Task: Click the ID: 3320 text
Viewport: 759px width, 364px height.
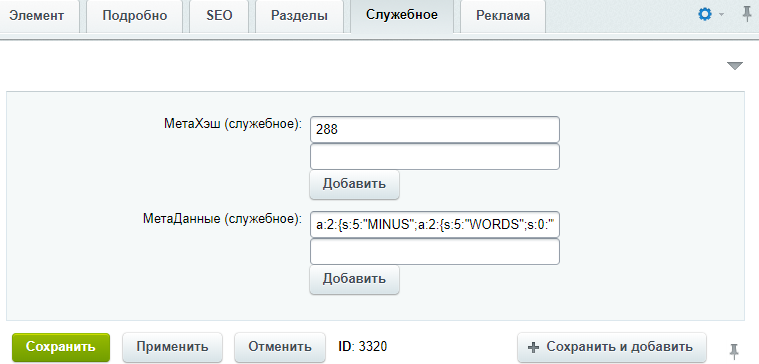Action: click(x=363, y=347)
